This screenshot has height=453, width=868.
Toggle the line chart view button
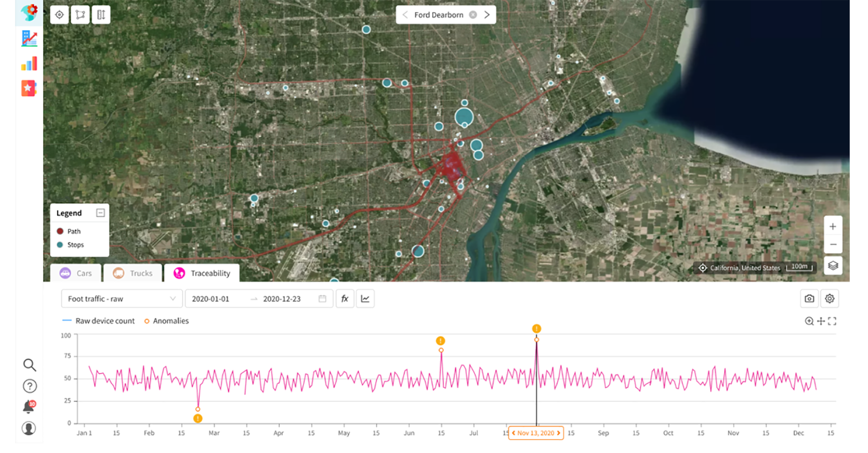[365, 299]
